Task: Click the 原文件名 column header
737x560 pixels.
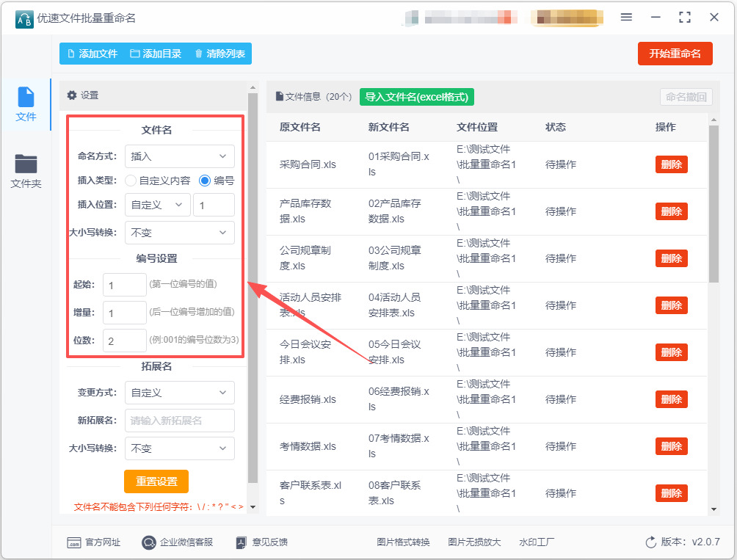Action: click(300, 127)
